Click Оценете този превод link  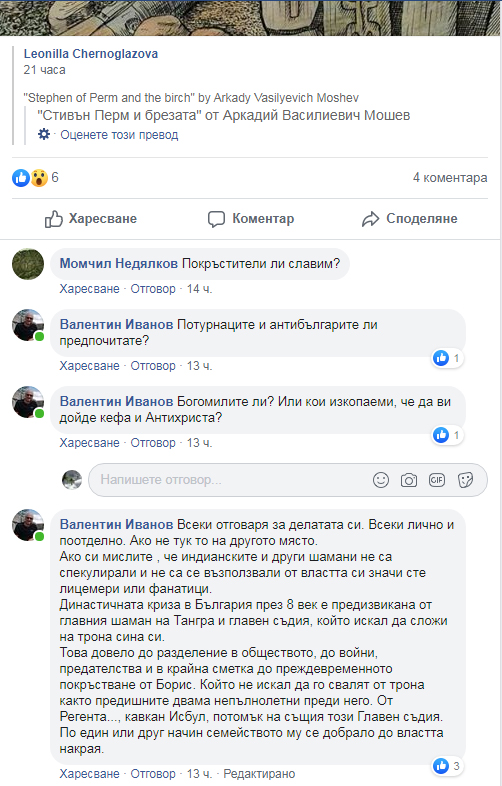119,135
